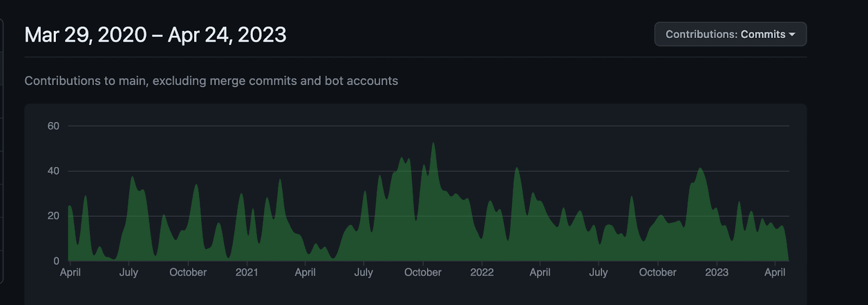Click the 2023 label on the x-axis
Screen dimensions: 868x305
[716, 272]
